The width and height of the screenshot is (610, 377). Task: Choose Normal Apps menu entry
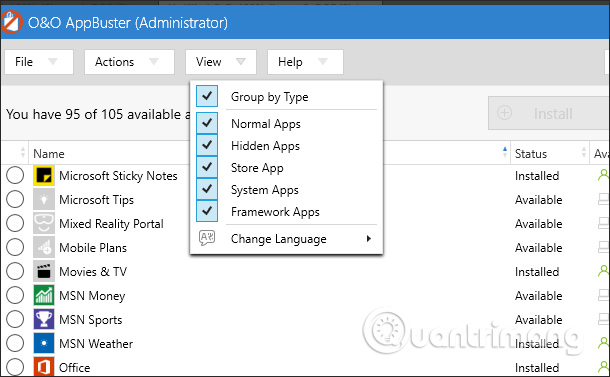pos(286,123)
